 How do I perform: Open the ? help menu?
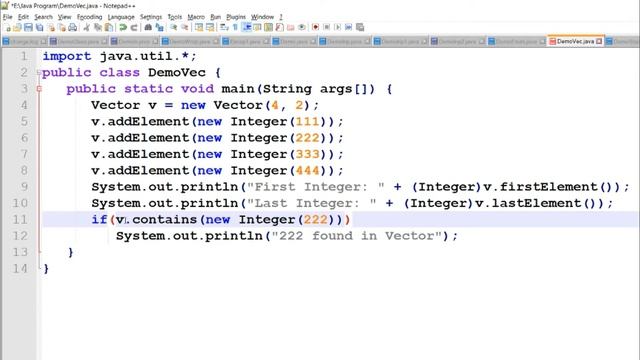tap(281, 17)
